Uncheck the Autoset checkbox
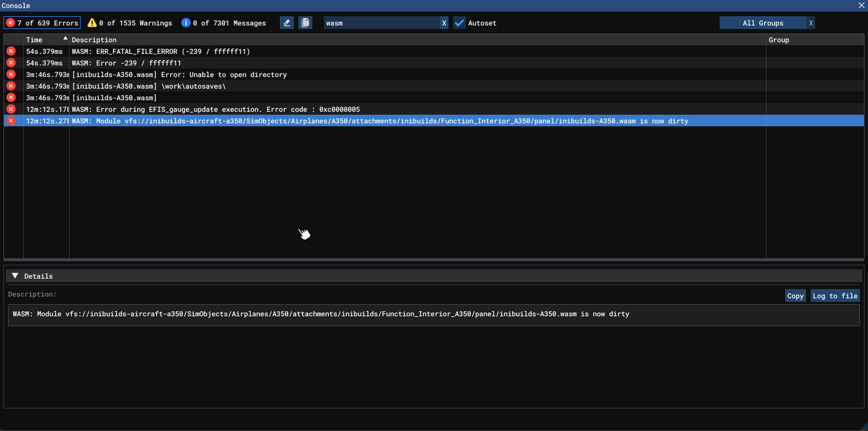868x431 pixels. point(459,23)
